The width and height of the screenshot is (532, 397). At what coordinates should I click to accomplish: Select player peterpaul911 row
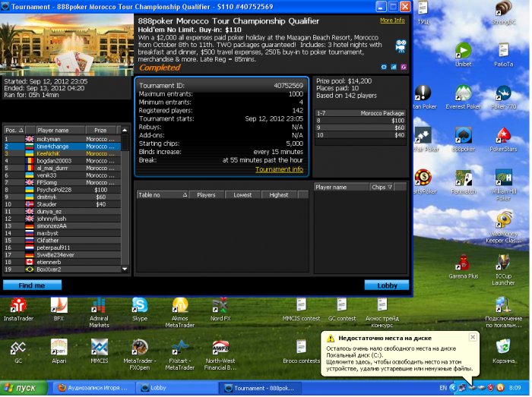[62, 247]
